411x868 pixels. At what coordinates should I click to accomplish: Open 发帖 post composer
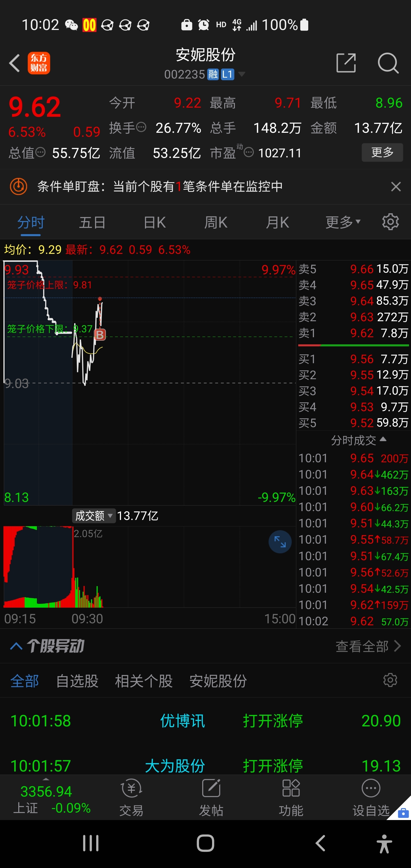click(x=211, y=798)
